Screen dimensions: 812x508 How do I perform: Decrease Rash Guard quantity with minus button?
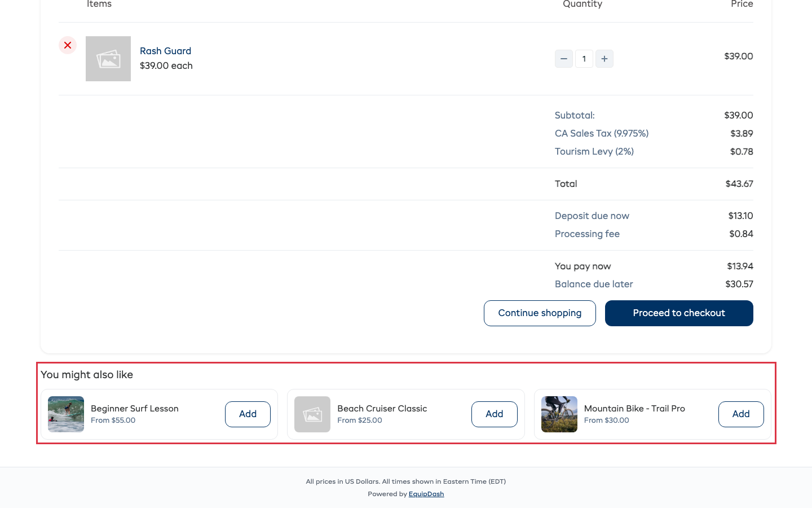pos(564,59)
